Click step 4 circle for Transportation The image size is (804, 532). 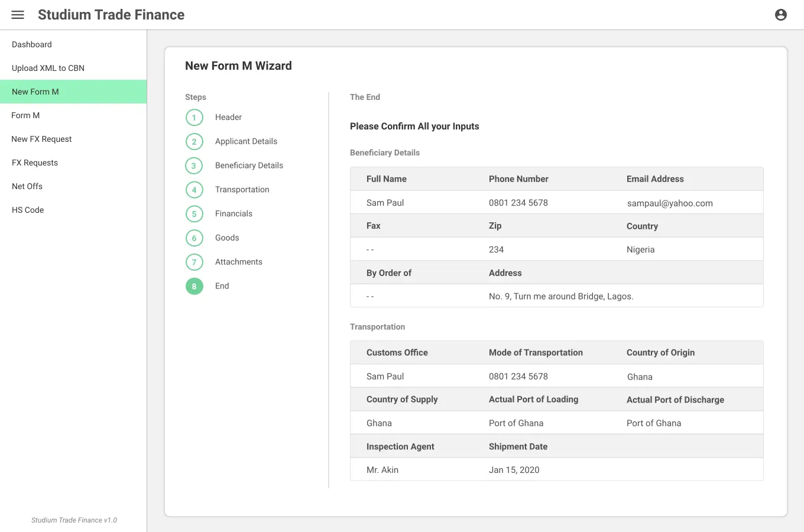[194, 190]
